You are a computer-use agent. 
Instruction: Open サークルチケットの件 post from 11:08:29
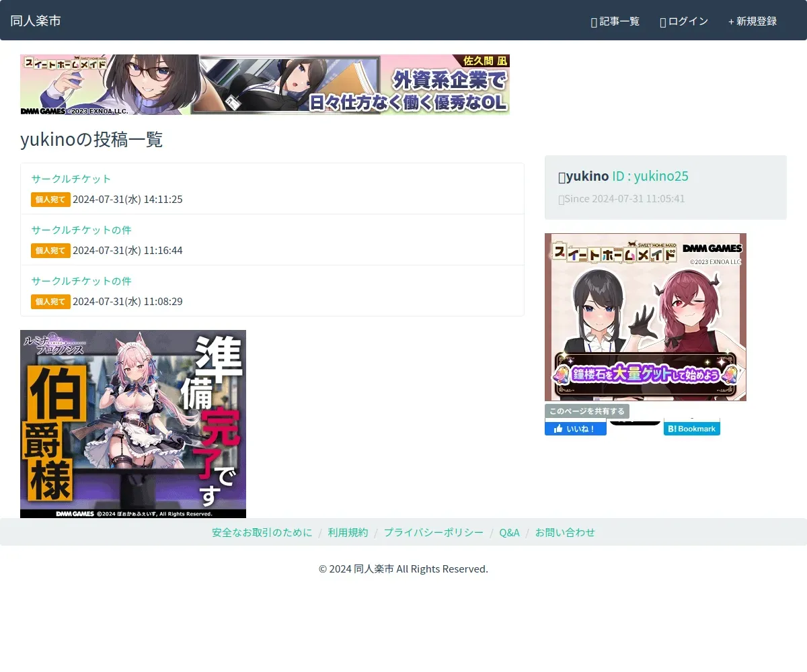pos(81,281)
